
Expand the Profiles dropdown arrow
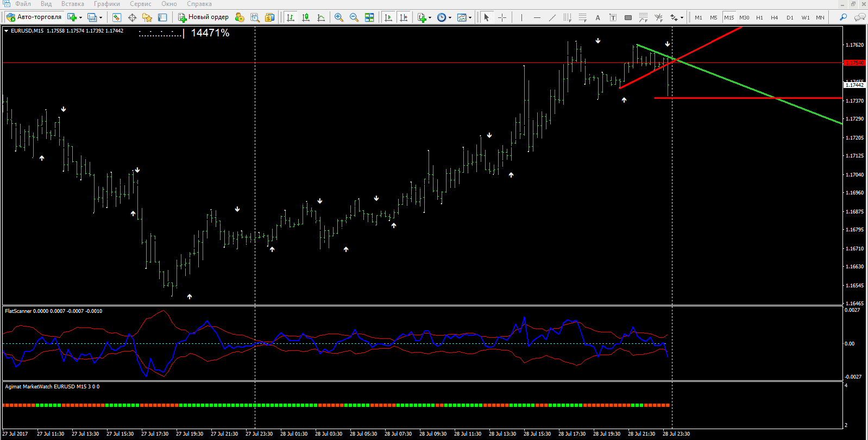(100, 18)
